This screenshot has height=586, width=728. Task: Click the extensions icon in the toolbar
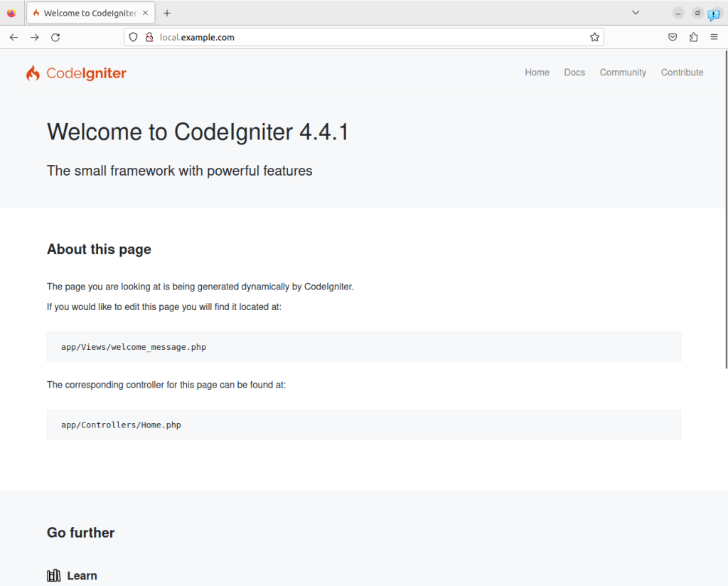pos(693,37)
